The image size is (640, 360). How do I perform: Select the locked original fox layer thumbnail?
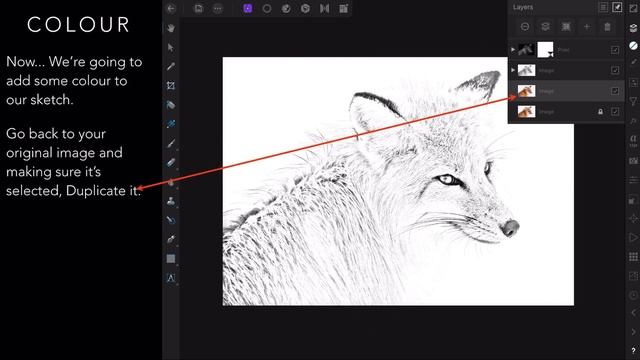(x=526, y=111)
